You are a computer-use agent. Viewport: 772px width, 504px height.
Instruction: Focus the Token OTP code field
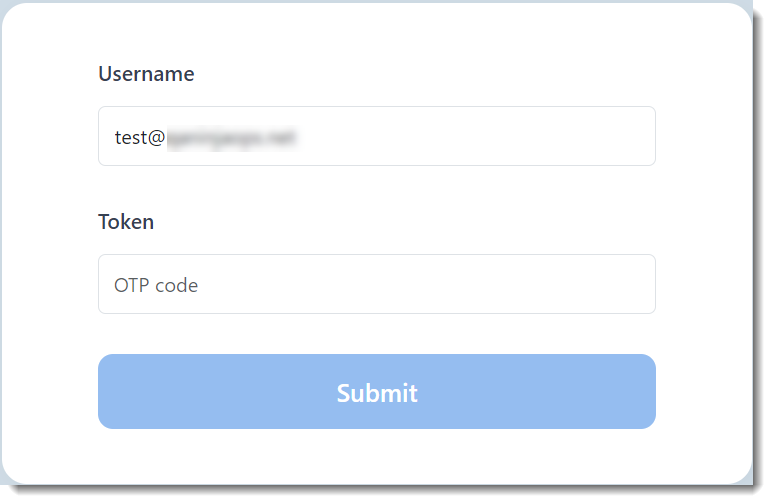(x=376, y=284)
